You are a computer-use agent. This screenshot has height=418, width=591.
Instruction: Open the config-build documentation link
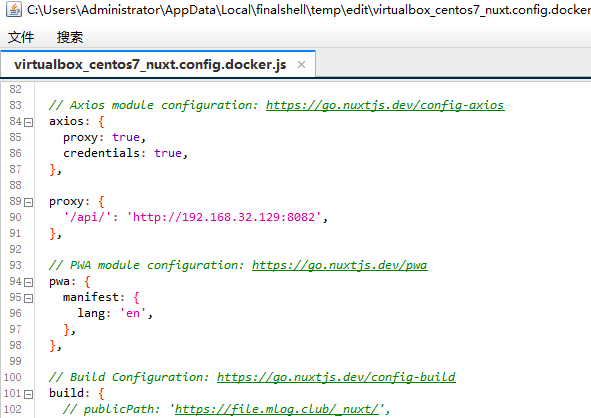coord(336,377)
